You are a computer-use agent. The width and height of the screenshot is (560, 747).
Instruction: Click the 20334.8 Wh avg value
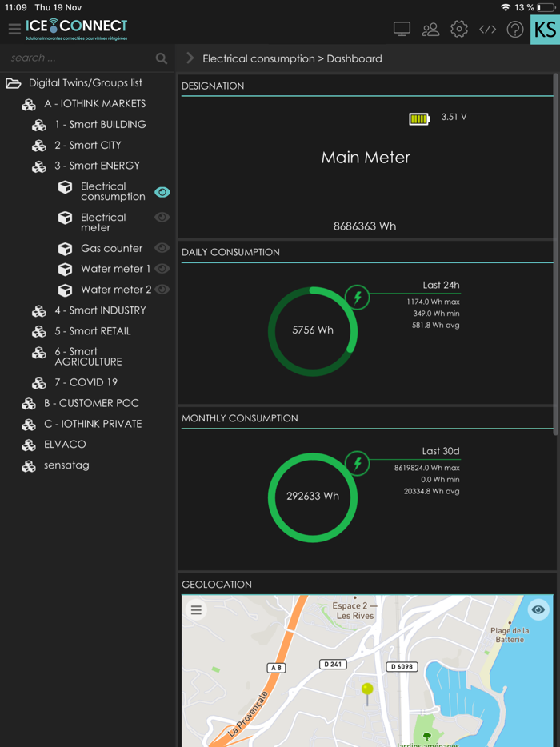(x=431, y=491)
